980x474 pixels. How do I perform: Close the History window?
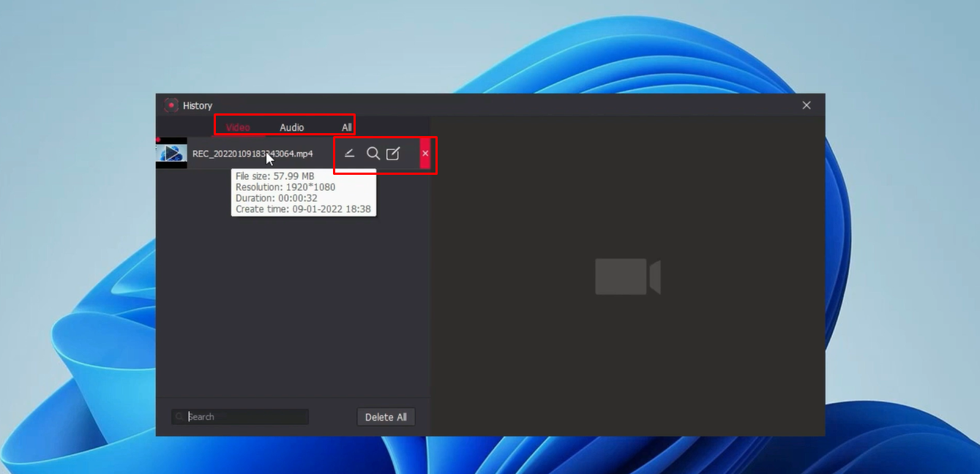point(807,105)
